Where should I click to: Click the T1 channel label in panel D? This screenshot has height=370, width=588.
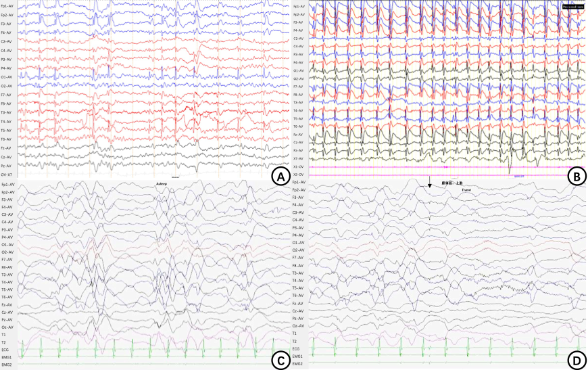(x=295, y=334)
